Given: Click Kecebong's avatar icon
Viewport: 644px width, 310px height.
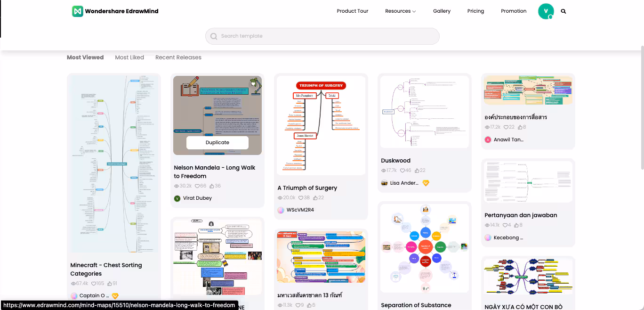Looking at the screenshot, I should (x=488, y=237).
